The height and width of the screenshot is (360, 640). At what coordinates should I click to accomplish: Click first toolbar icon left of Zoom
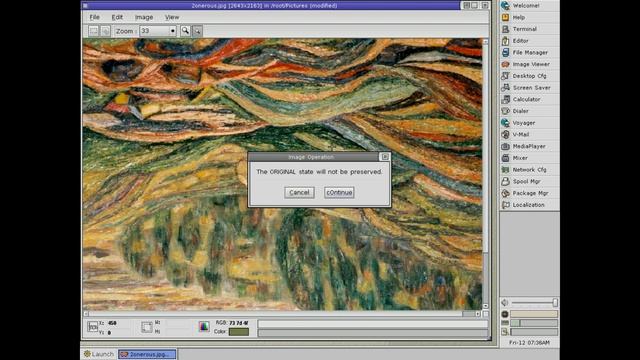click(93, 31)
